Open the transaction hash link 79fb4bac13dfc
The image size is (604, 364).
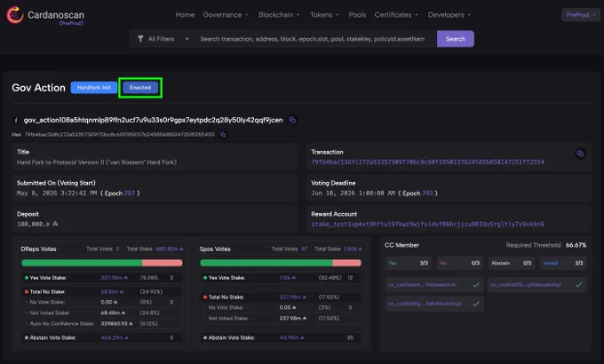point(427,162)
